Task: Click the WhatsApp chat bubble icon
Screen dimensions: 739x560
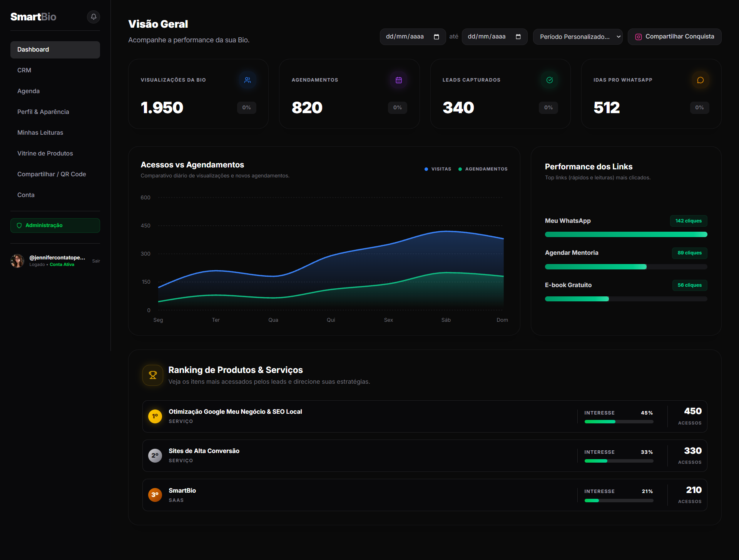Action: (701, 80)
